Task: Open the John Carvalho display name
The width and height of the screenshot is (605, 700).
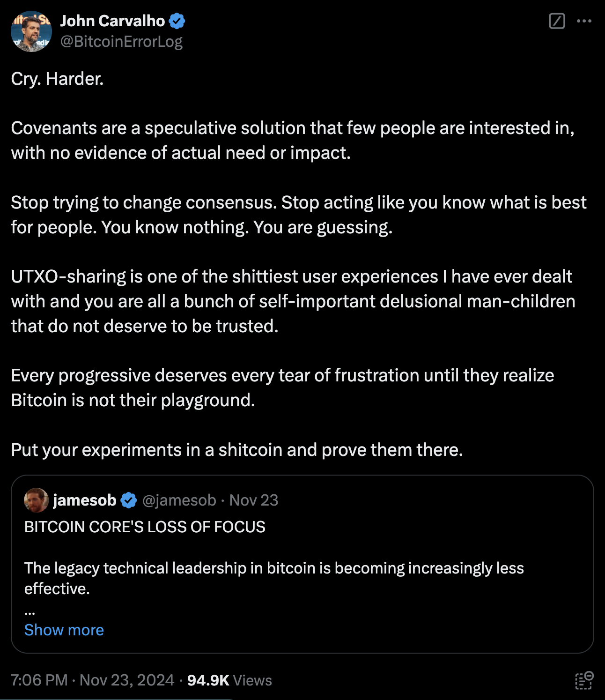Action: pos(112,21)
